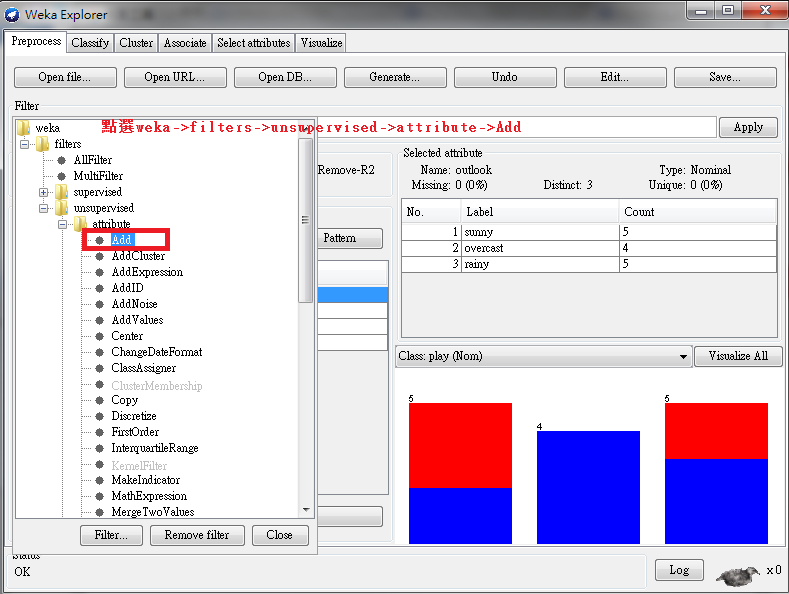
Task: Click the bullet icon beside Center
Action: pos(100,336)
